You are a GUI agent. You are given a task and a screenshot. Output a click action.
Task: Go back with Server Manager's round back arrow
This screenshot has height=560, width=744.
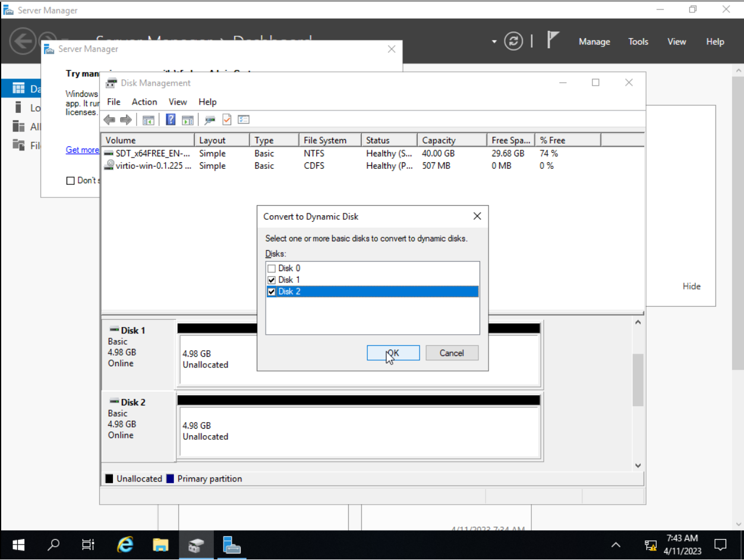(x=24, y=42)
